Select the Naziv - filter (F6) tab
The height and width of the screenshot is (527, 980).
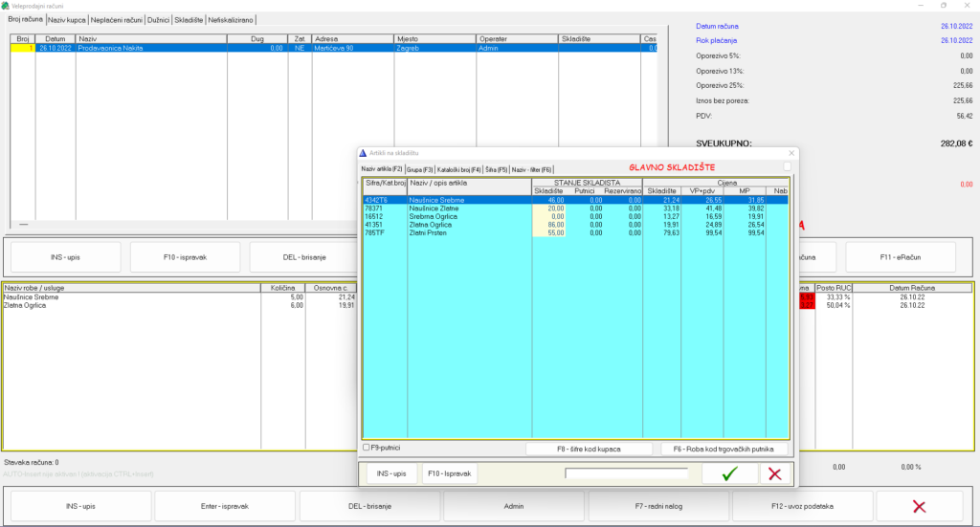point(531,169)
